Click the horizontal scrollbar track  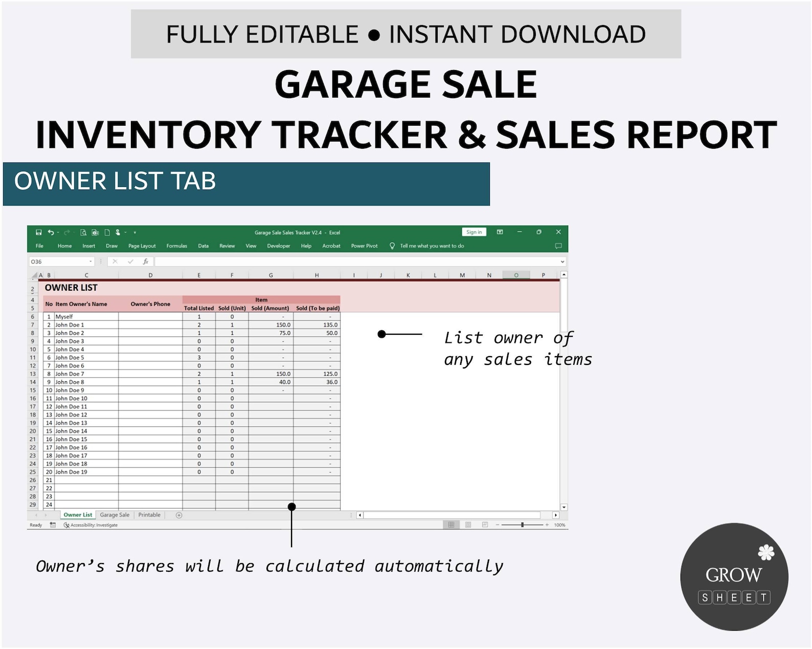tap(452, 515)
